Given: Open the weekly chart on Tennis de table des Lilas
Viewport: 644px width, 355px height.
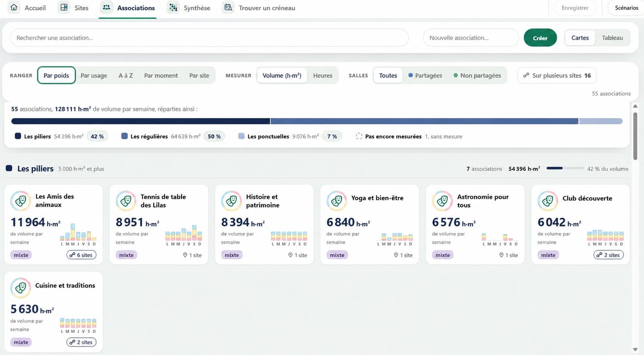Looking at the screenshot, I should (184, 235).
